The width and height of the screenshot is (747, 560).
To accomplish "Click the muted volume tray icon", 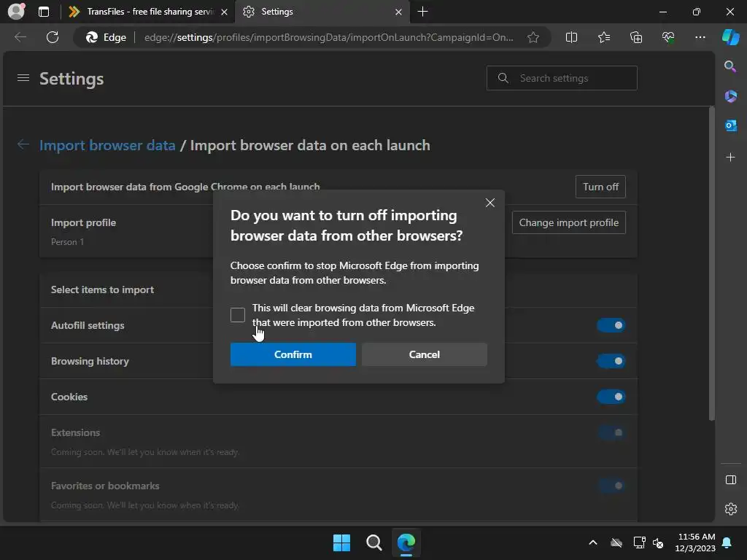I will click(658, 542).
